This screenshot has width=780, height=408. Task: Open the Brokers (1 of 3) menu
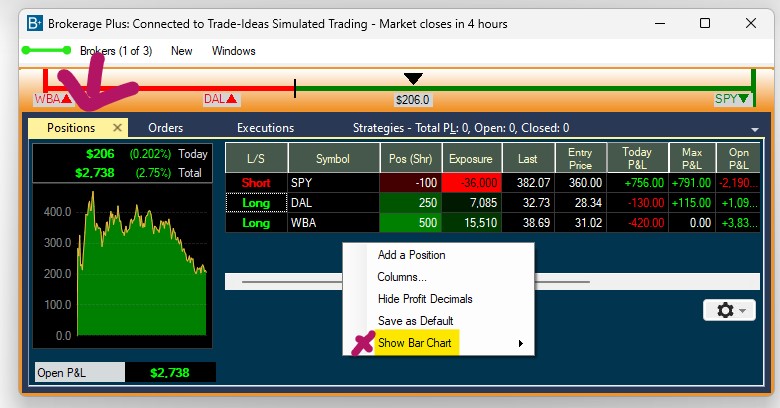(115, 51)
